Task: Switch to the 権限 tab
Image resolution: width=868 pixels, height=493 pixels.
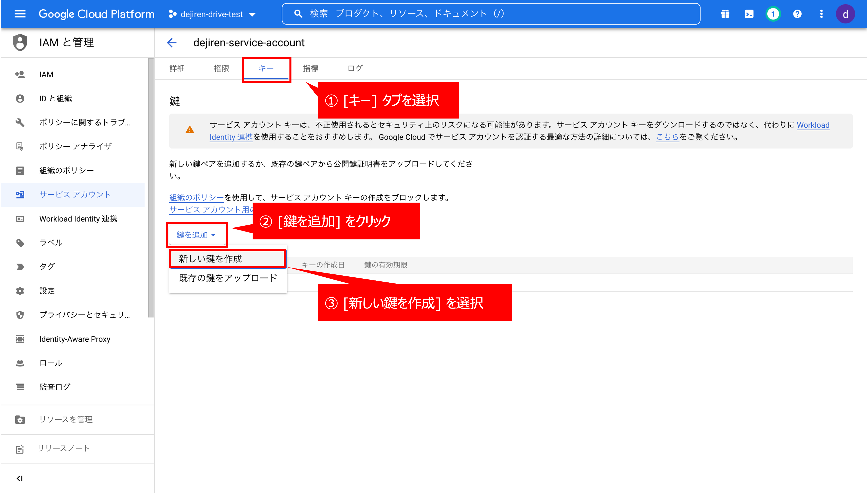Action: click(x=221, y=68)
